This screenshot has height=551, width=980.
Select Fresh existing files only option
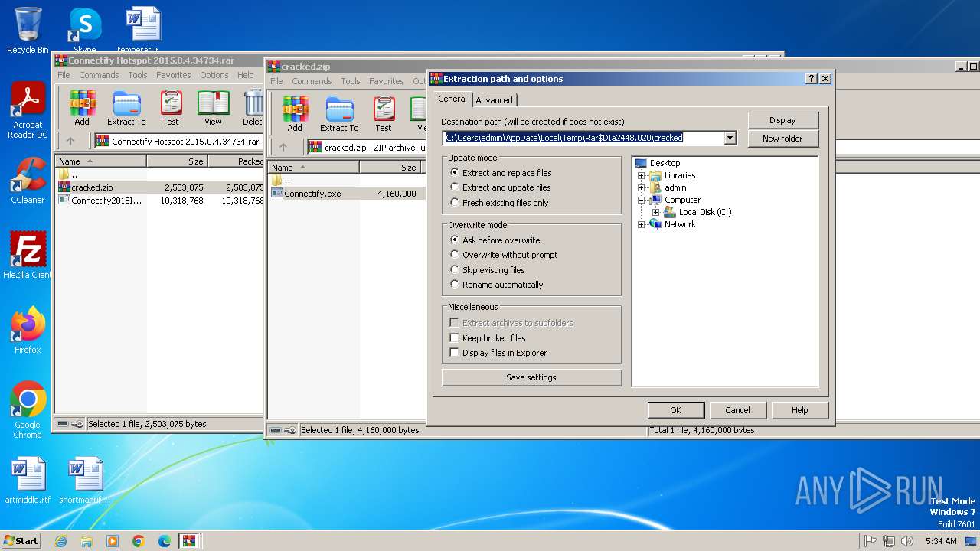coord(499,203)
